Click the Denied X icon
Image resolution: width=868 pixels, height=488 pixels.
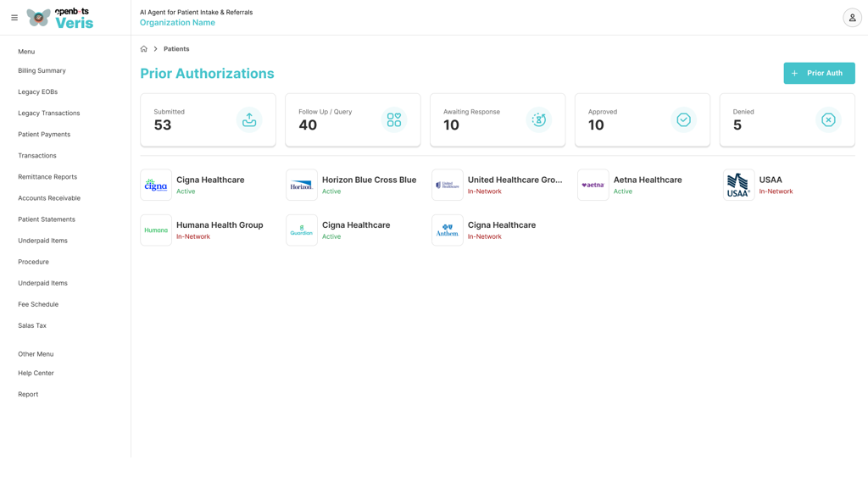pos(828,120)
